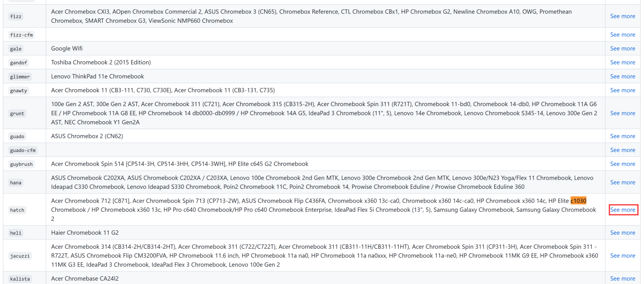This screenshot has height=284, width=644.
Task: Select Samsung Galaxy Chromebook text in hatch row
Action: coord(473,209)
